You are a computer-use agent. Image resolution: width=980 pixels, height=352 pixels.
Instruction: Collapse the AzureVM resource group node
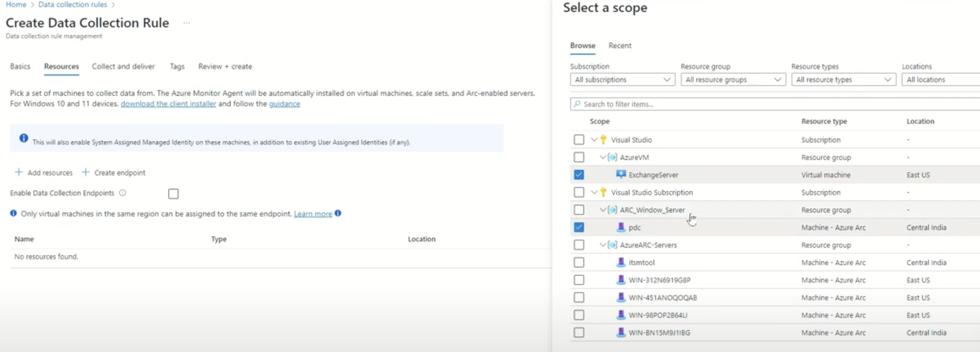[603, 157]
